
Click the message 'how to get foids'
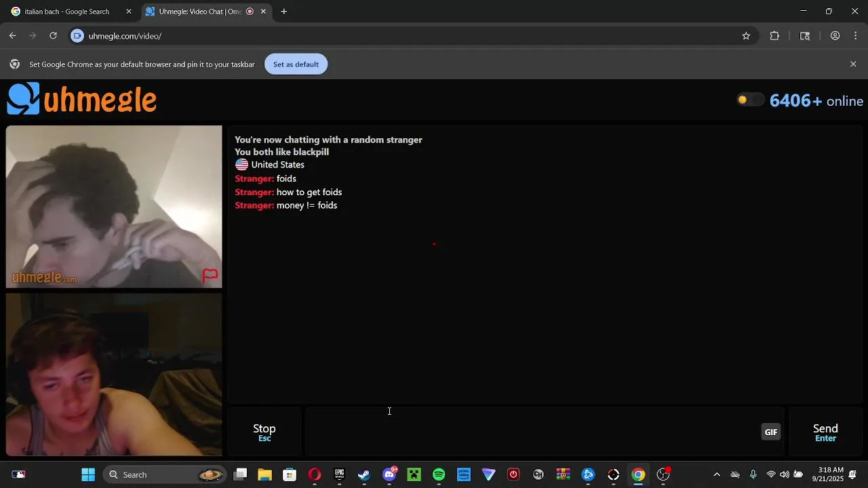pyautogui.click(x=309, y=192)
